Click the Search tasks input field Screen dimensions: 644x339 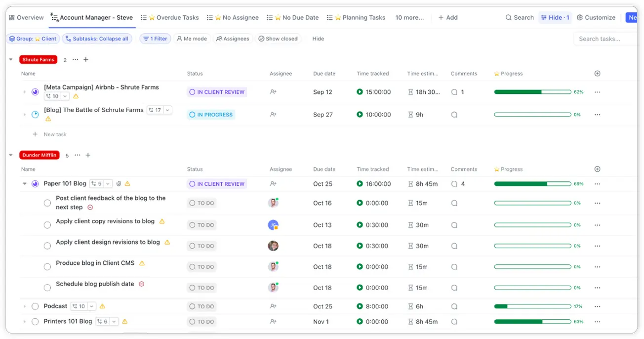tap(606, 39)
